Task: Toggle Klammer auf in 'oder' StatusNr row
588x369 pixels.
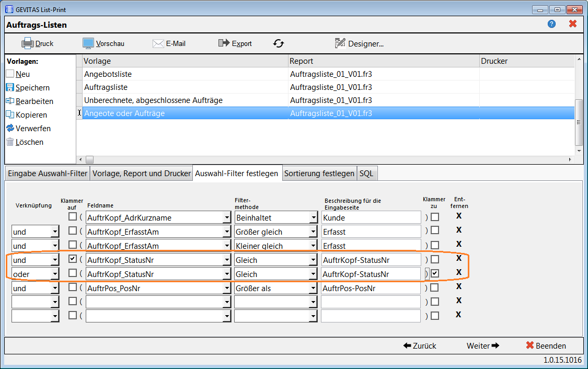Action: (73, 273)
